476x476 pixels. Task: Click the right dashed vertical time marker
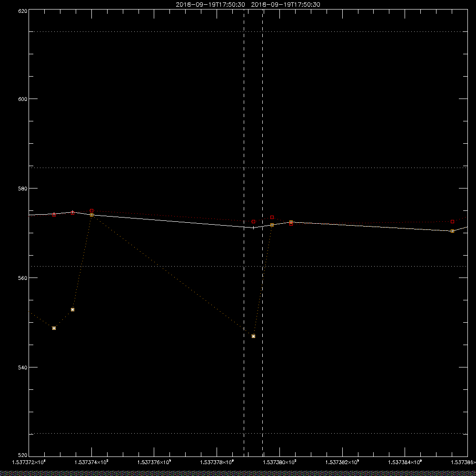(262, 232)
